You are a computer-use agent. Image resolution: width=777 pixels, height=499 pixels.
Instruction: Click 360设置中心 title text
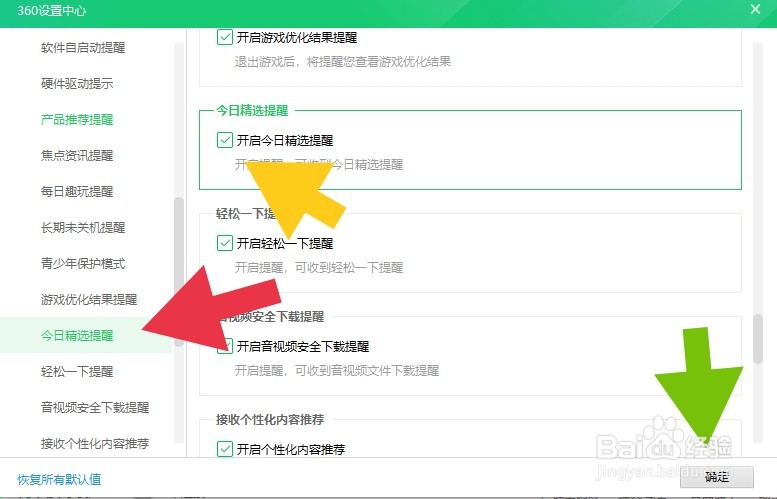[x=52, y=10]
